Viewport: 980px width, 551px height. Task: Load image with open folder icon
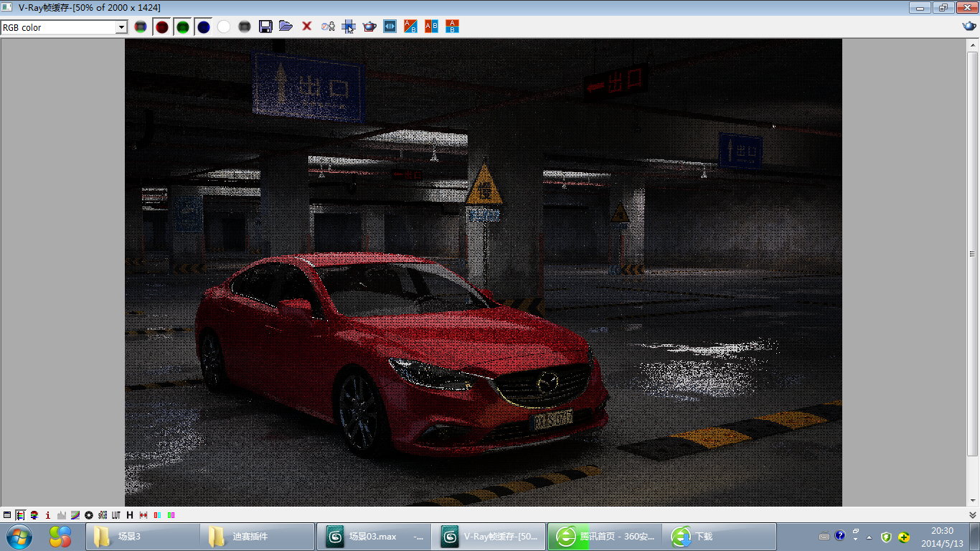coord(286,27)
